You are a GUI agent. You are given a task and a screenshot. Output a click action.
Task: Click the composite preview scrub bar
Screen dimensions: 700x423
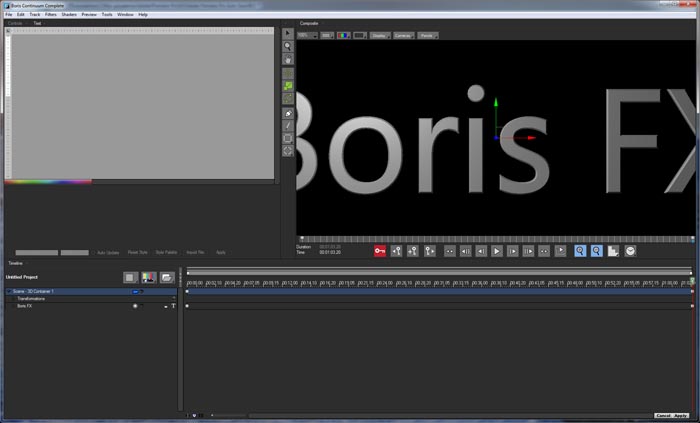pyautogui.click(x=496, y=240)
